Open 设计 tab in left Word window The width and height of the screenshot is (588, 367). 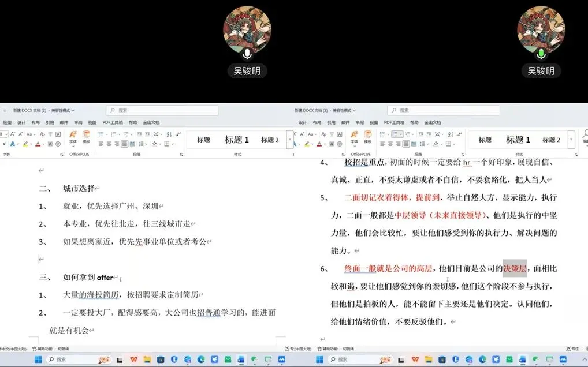click(21, 122)
